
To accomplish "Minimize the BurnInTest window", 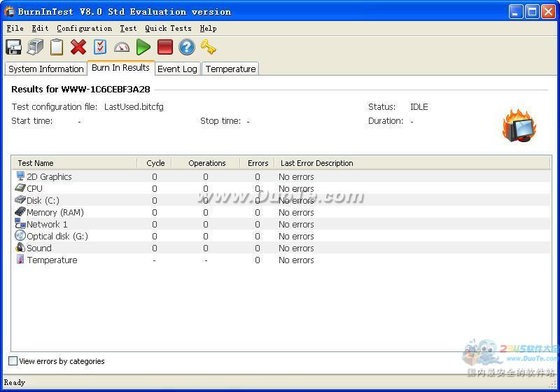I will [x=515, y=12].
